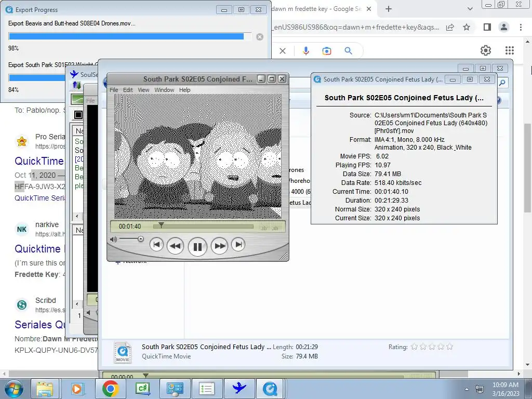
Task: Click the Beavis and Butt-head export progress bar
Action: [130, 36]
